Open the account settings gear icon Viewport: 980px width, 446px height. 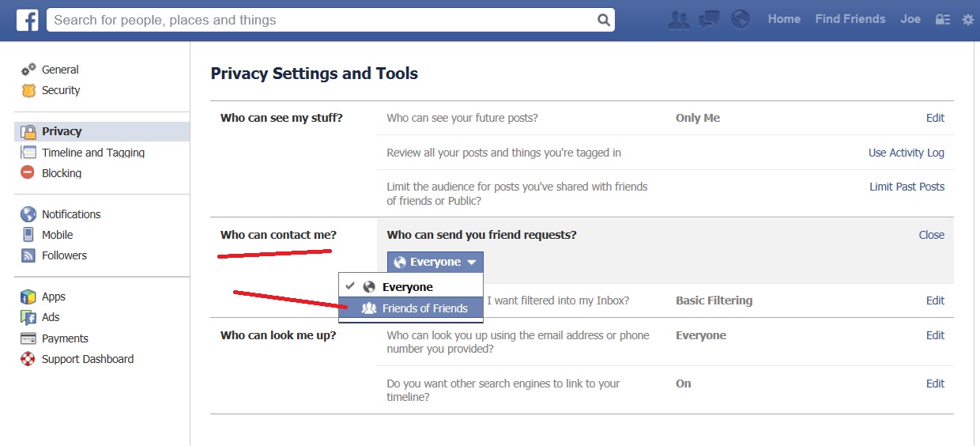[967, 20]
